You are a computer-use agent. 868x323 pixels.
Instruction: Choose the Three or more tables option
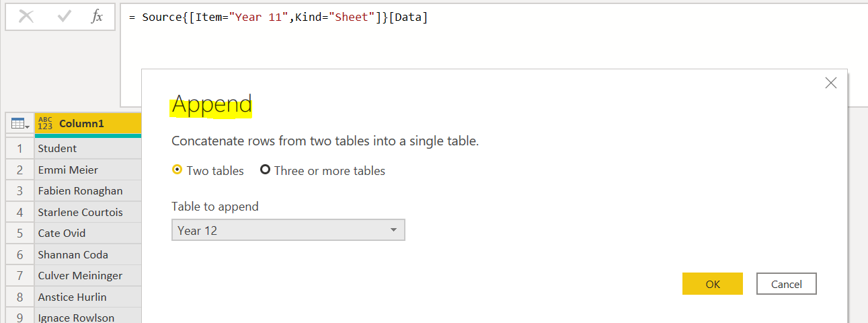pyautogui.click(x=266, y=170)
